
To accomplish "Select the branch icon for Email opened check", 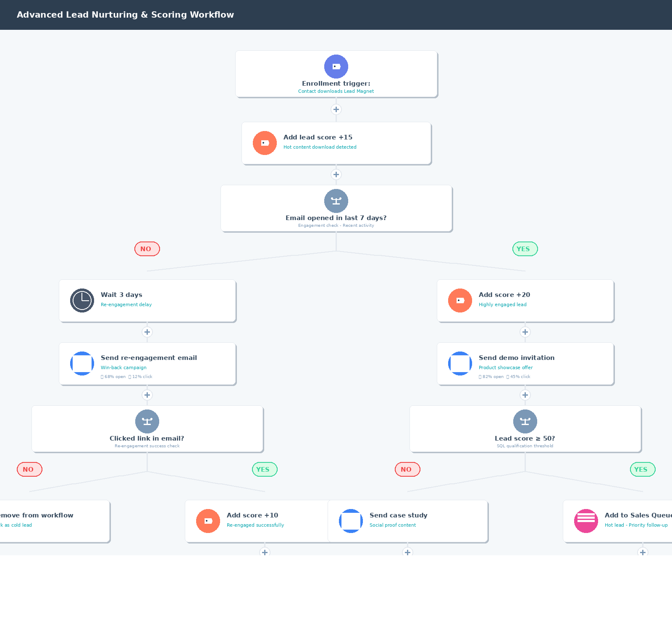I will [336, 201].
